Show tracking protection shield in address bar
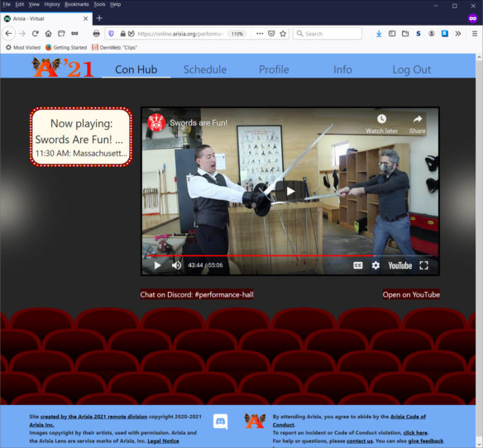 pos(111,34)
